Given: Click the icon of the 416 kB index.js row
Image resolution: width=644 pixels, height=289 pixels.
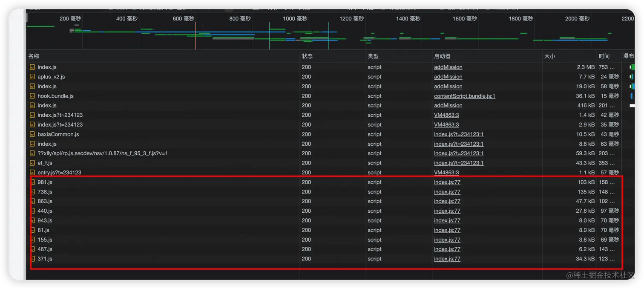Looking at the screenshot, I should [32, 106].
